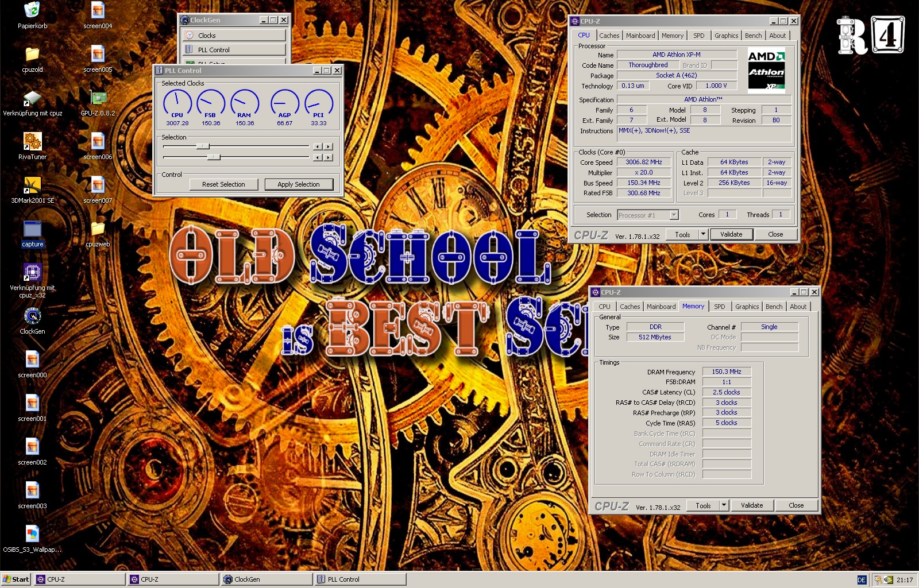The height and width of the screenshot is (588, 919).
Task: Launch 3DMark2001 SE desktop icon
Action: pos(32,185)
